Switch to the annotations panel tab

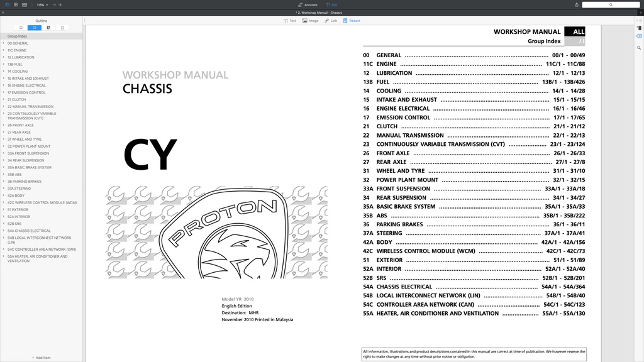click(48, 28)
